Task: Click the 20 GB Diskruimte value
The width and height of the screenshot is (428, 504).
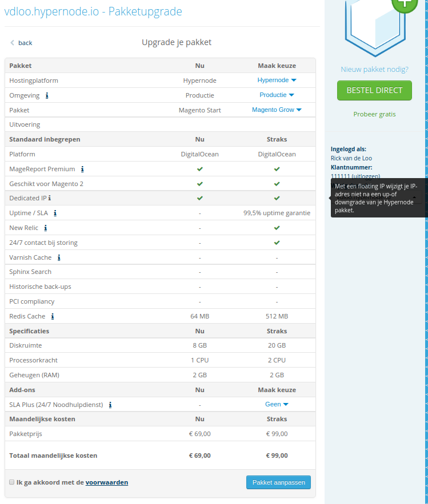Action: point(277,345)
